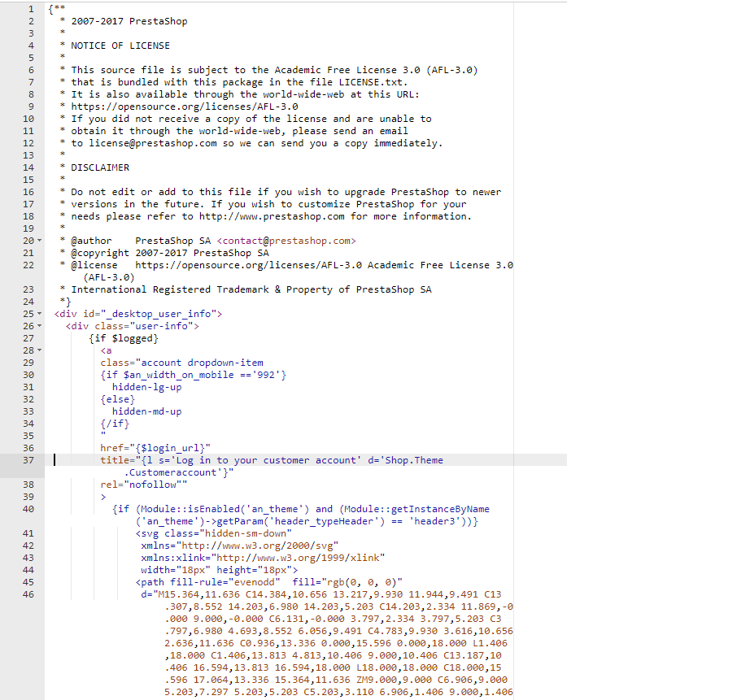Click the license@prestashop.com address in the comment
Screen dimensions: 750x700
[153, 143]
